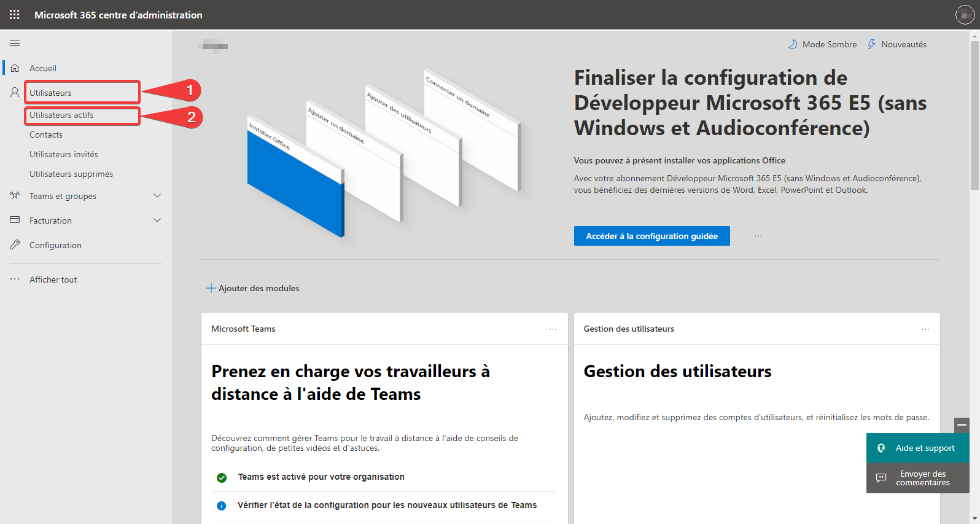Screen dimensions: 980x524
Task: Open Gestion des utilisateurs card options menu
Action: 925,329
